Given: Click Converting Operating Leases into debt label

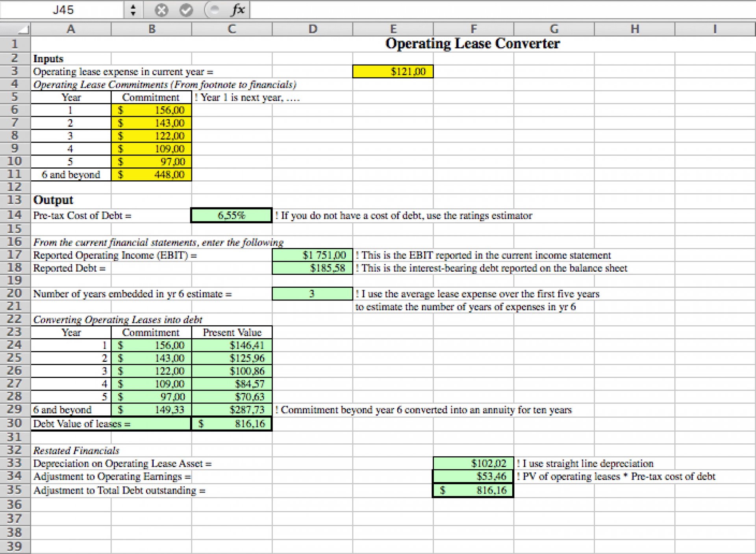Looking at the screenshot, I should [118, 320].
